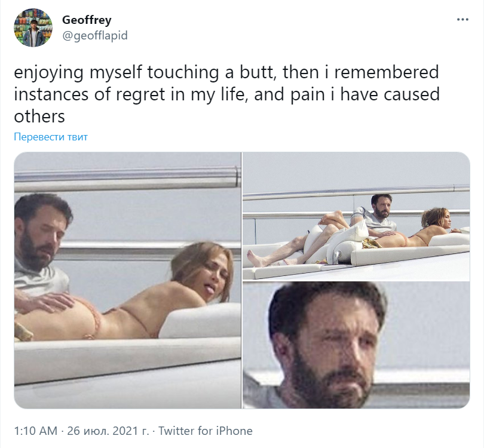Click the railing area in the left photo
The width and height of the screenshot is (484, 448).
(x=127, y=178)
